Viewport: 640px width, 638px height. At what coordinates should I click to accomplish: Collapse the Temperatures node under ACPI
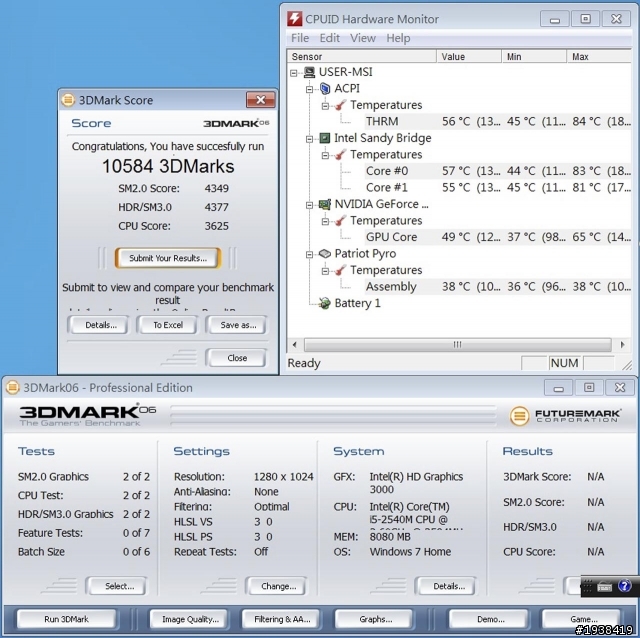tap(325, 106)
